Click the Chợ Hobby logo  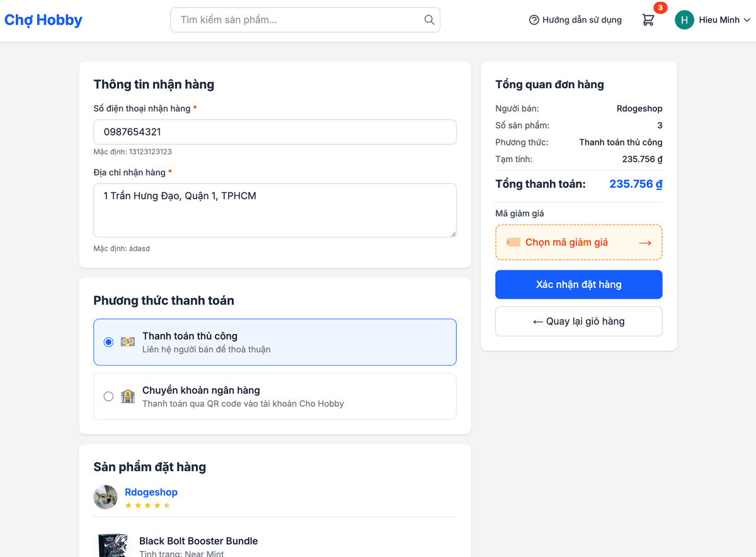coord(43,20)
